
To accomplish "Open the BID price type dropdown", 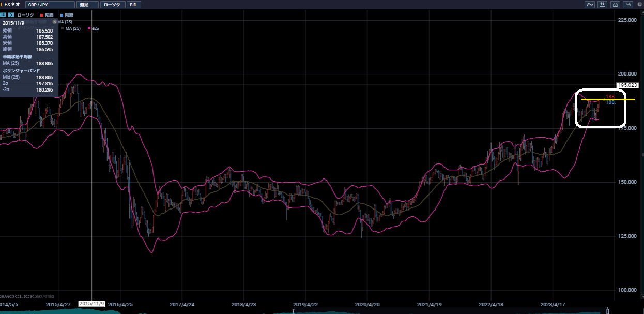I will tap(134, 5).
